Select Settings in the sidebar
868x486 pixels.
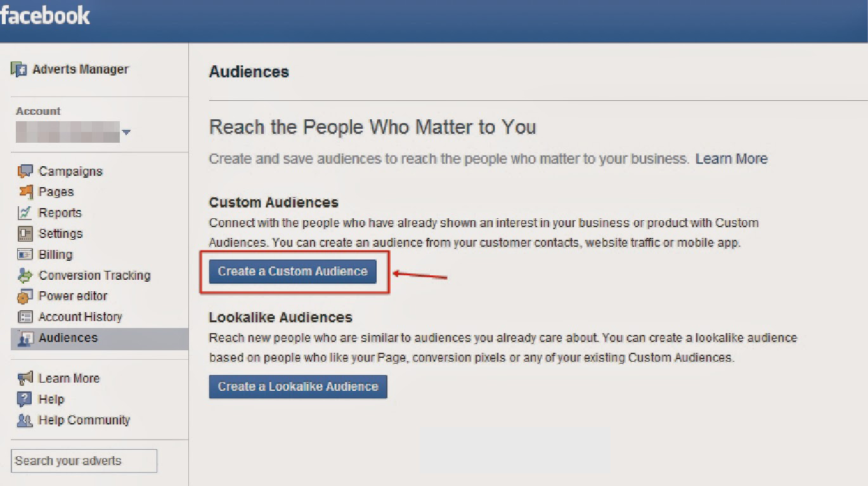61,233
